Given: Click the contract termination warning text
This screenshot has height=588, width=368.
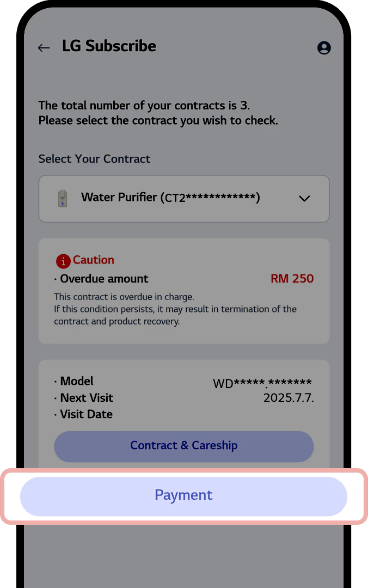Looking at the screenshot, I should coord(175,315).
